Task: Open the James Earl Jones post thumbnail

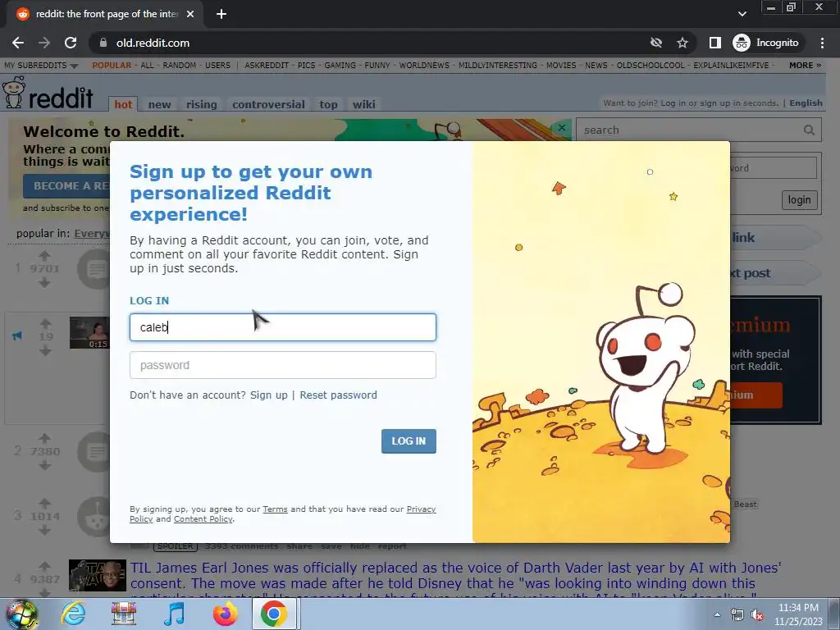Action: click(98, 575)
